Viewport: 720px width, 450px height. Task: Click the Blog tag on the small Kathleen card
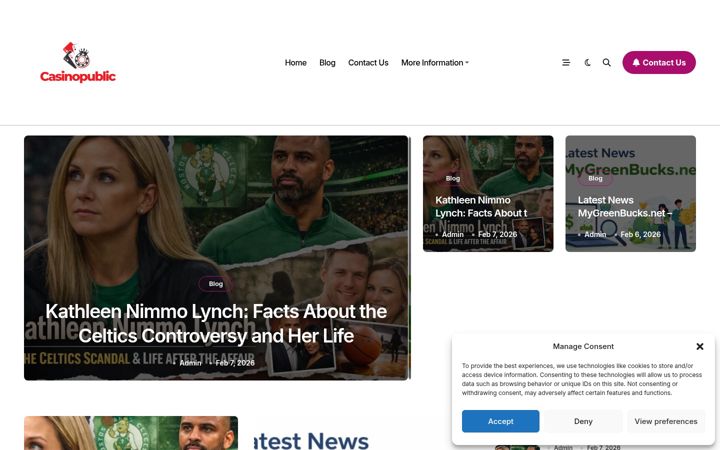click(x=453, y=178)
